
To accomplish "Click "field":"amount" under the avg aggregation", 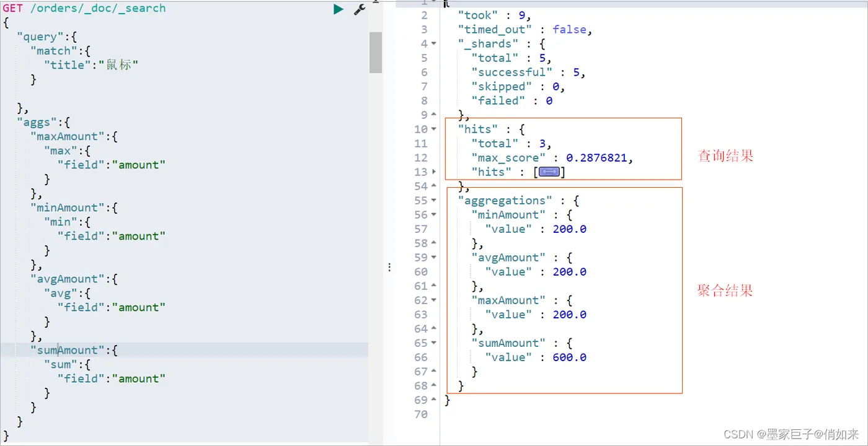I will 112,307.
